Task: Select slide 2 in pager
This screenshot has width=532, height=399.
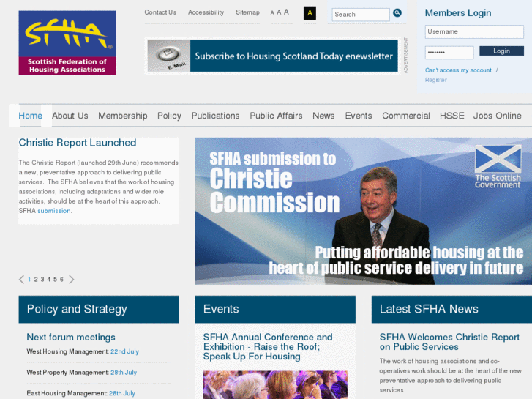Action: point(36,280)
